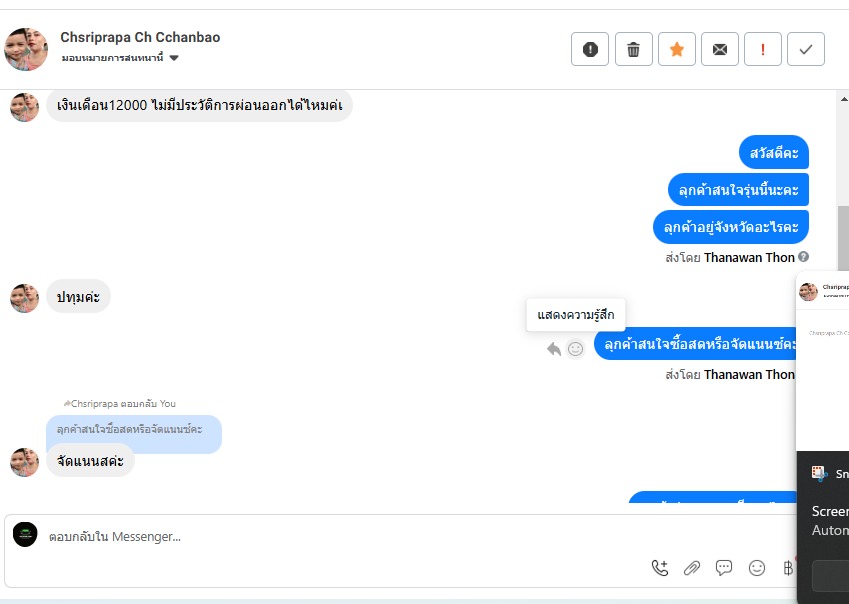
Task: Mark as unread with envelope icon
Action: click(720, 49)
